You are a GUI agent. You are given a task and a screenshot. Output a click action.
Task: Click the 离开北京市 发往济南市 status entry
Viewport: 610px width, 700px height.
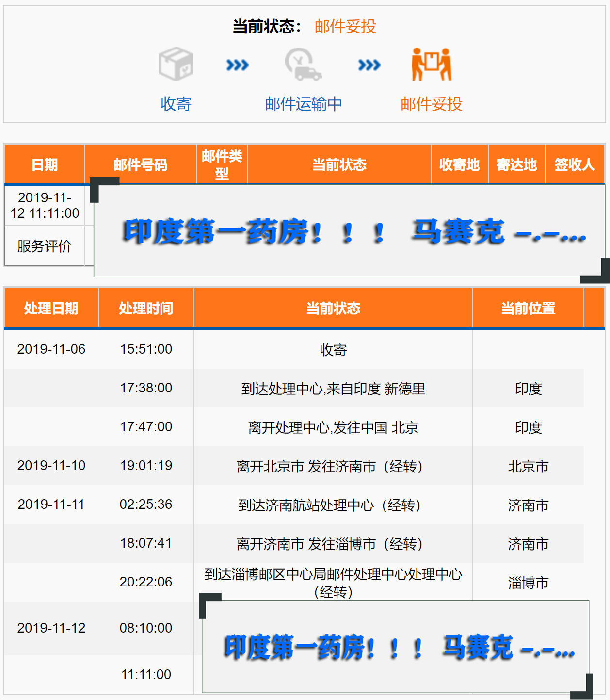(x=333, y=466)
